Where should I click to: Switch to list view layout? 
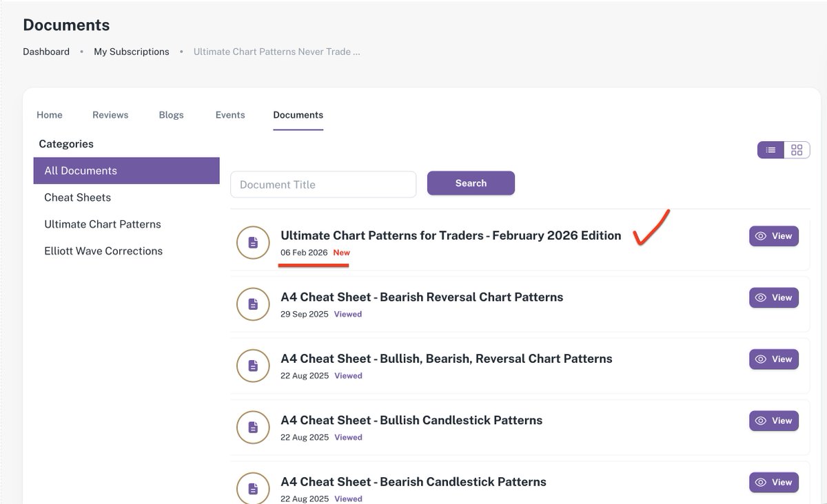[x=770, y=150]
